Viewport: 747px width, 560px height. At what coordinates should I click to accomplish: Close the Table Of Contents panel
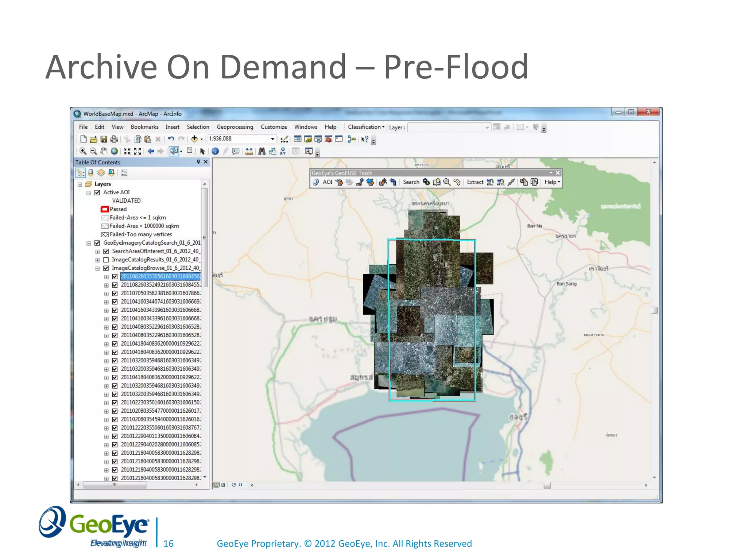(206, 162)
